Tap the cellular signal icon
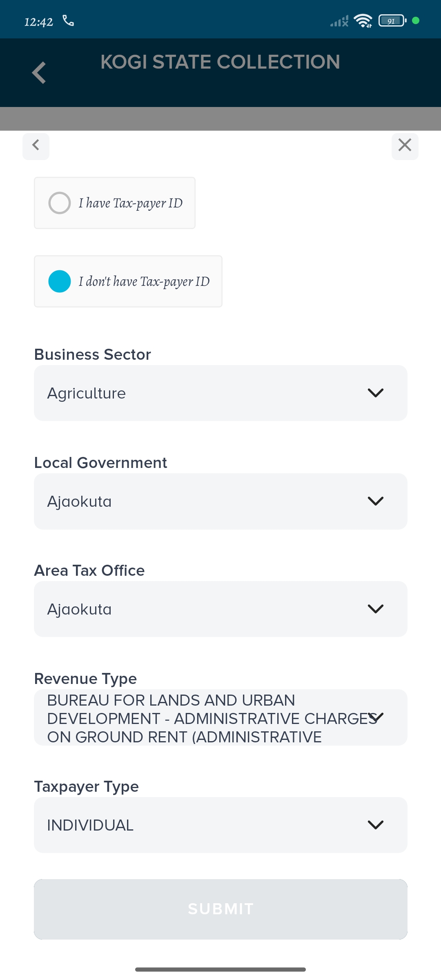The width and height of the screenshot is (441, 980). point(339,21)
